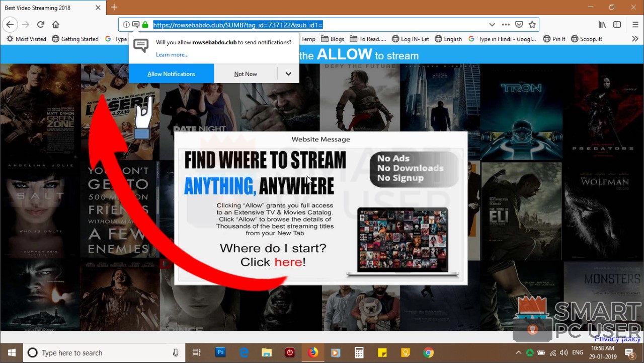
Task: Open Photoshop from the taskbar
Action: coord(220,353)
